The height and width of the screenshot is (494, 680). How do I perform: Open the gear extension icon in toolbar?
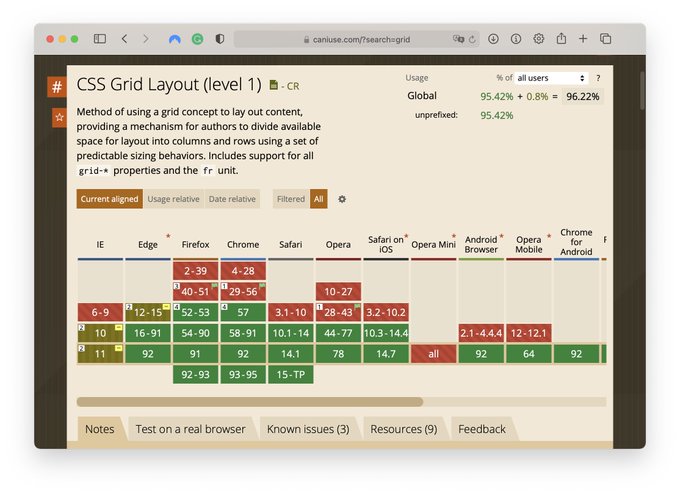pyautogui.click(x=538, y=39)
